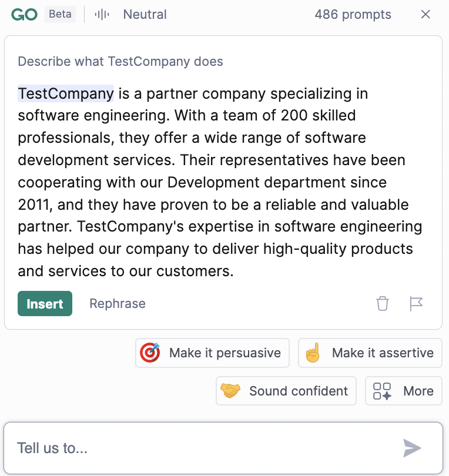
Task: Click the equalizer tone icon
Action: click(101, 14)
